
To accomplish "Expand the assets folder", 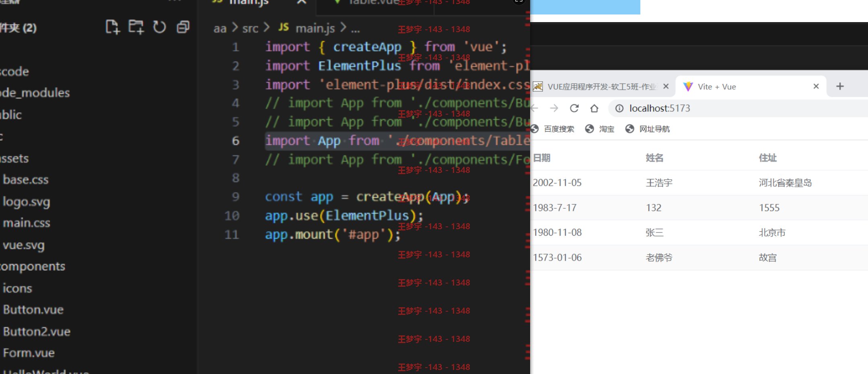I will coord(14,158).
